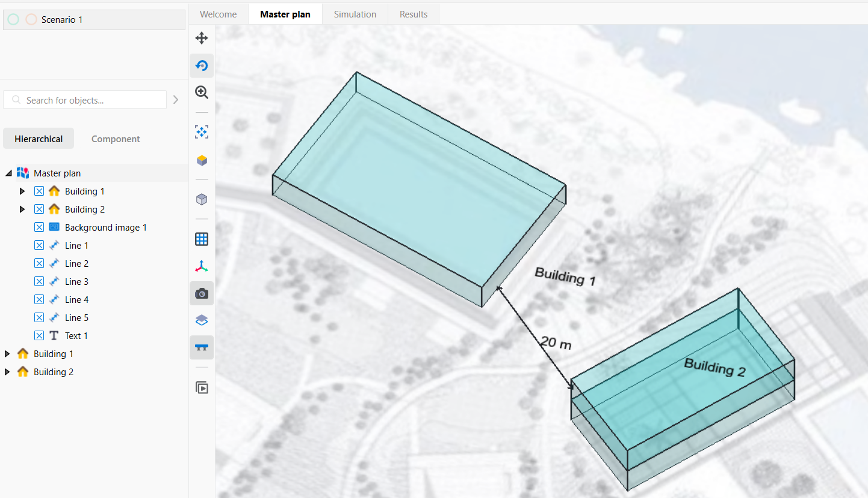Image resolution: width=868 pixels, height=498 pixels.
Task: Click the fit-to-view icon
Action: tap(202, 132)
